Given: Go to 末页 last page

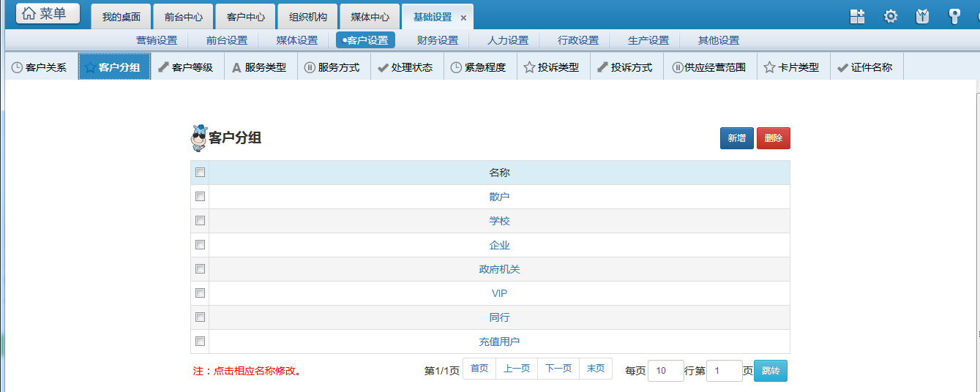Looking at the screenshot, I should pyautogui.click(x=596, y=369).
